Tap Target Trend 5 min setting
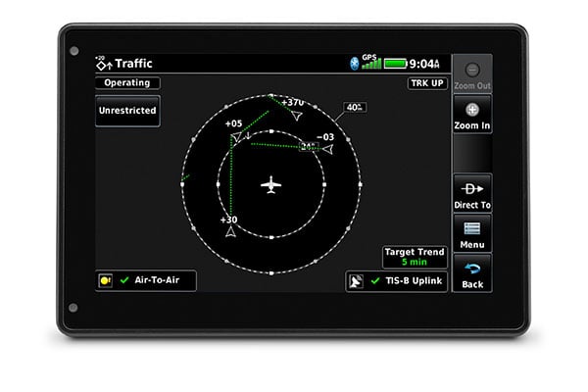The height and width of the screenshot is (392, 588). 415,257
